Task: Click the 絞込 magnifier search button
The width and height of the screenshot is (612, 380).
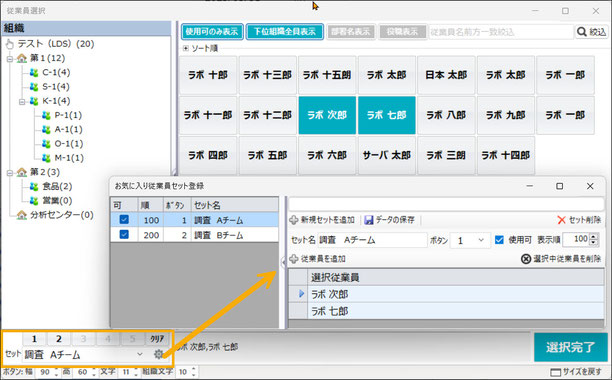Action: [591, 32]
